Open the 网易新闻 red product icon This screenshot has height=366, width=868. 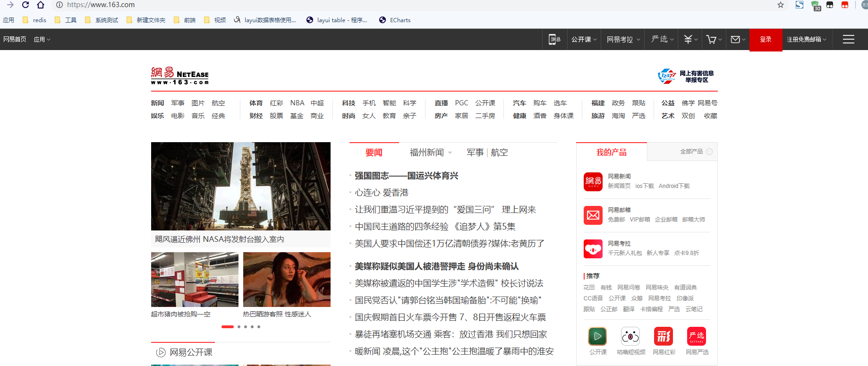tap(593, 182)
